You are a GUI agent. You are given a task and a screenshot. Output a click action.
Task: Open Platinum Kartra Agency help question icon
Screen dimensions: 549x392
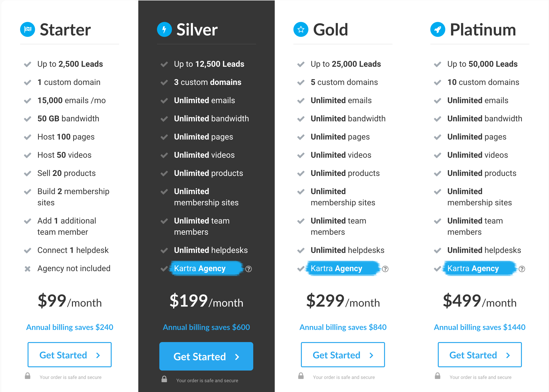[522, 269]
